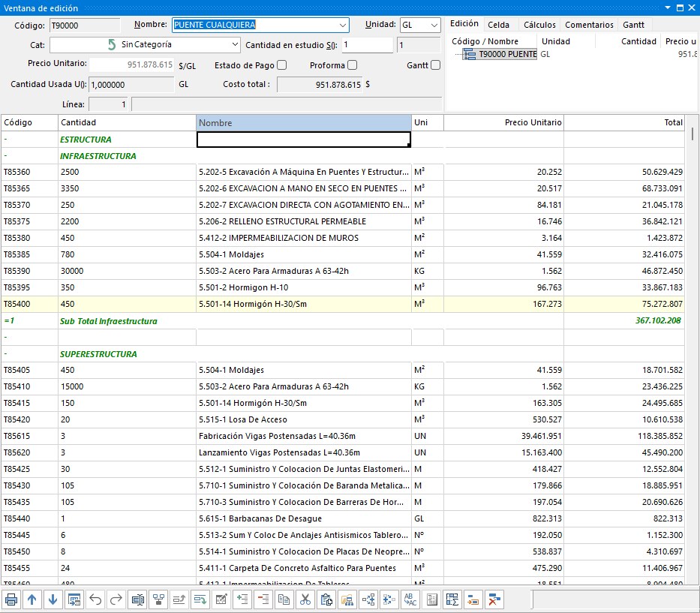This screenshot has width=700, height=613.
Task: Click the scissors cut icon
Action: (305, 599)
